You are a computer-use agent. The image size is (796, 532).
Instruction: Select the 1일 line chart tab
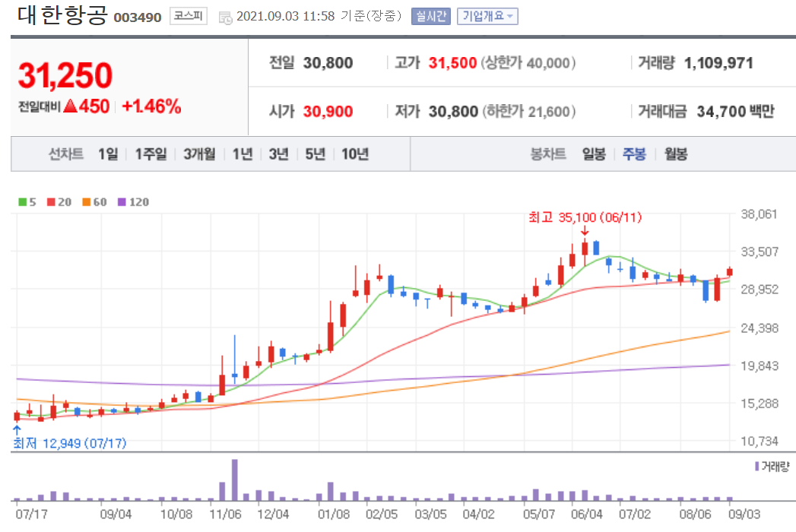click(x=108, y=154)
